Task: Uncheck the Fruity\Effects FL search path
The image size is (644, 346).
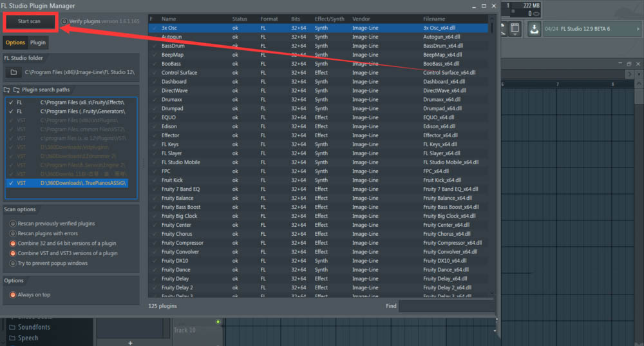Action: tap(11, 102)
